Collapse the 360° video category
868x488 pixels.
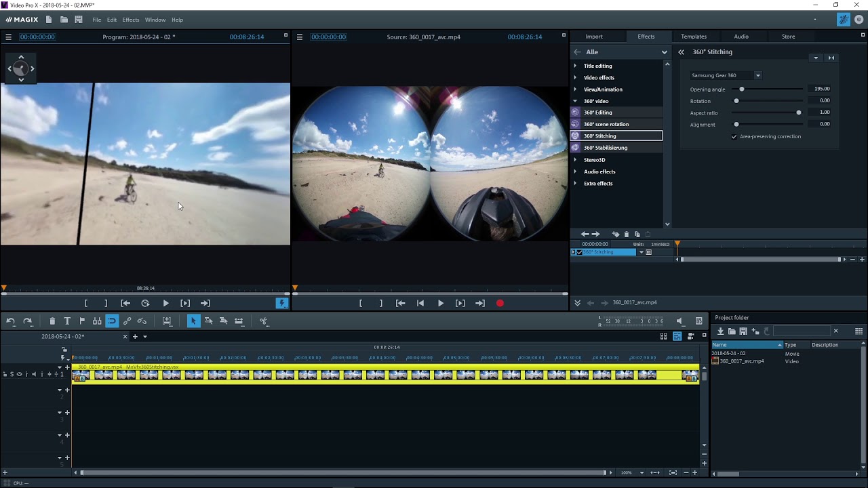coord(575,101)
